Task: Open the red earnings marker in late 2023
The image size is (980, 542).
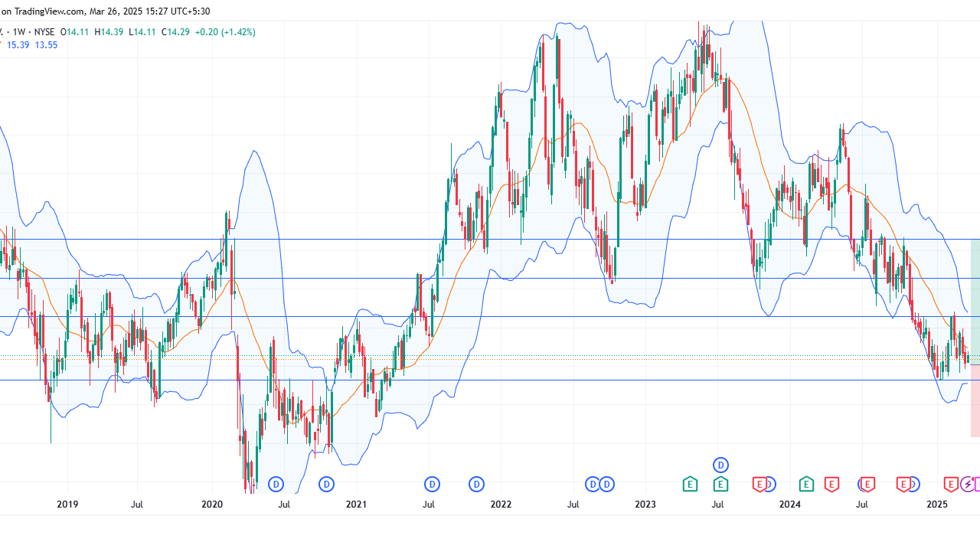Action: coord(759,484)
